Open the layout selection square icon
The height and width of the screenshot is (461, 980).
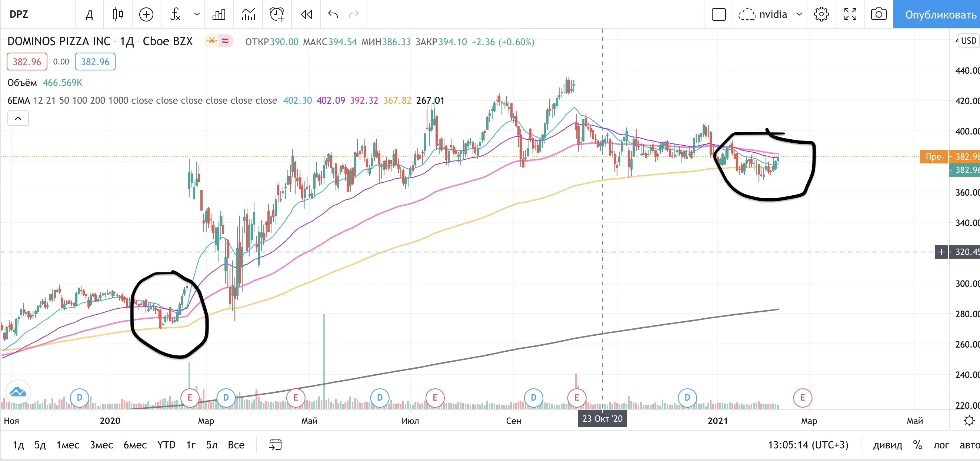(719, 14)
